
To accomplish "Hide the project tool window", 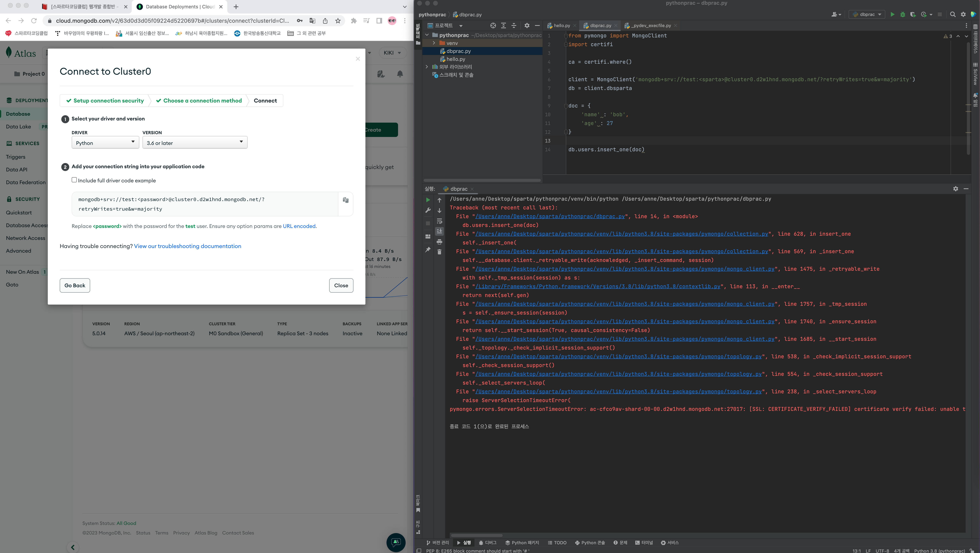I will [x=537, y=25].
